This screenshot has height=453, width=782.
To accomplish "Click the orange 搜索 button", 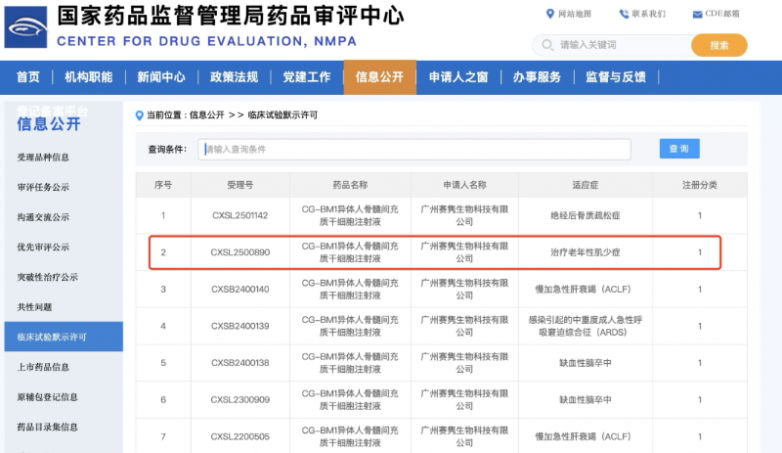I will (719, 45).
